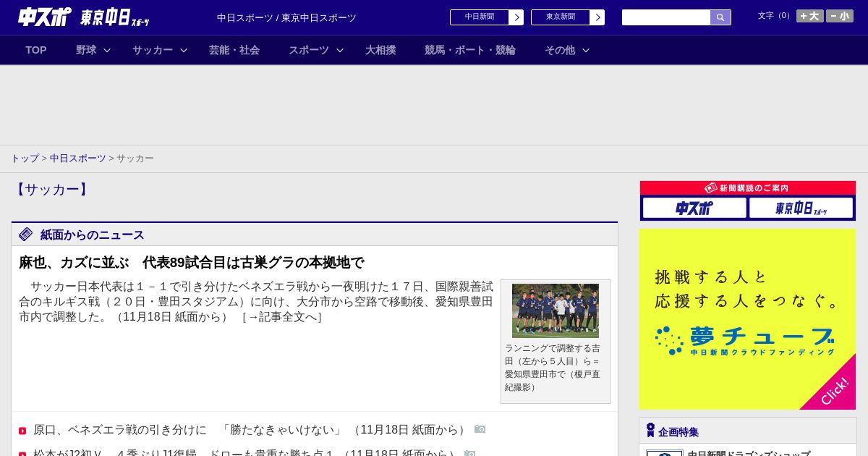This screenshot has width=868, height=456.
Task: Click the camera icon beside 原口 article
Action: (480, 429)
